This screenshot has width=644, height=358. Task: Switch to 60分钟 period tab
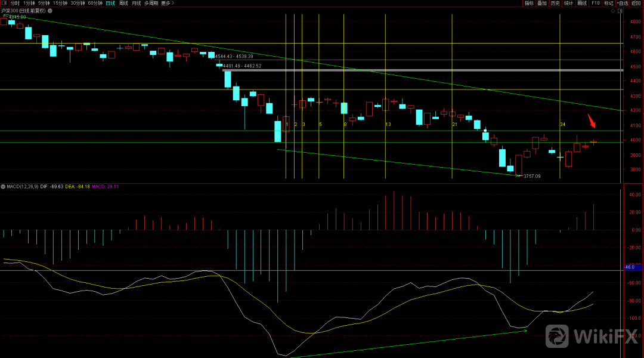[x=95, y=3]
